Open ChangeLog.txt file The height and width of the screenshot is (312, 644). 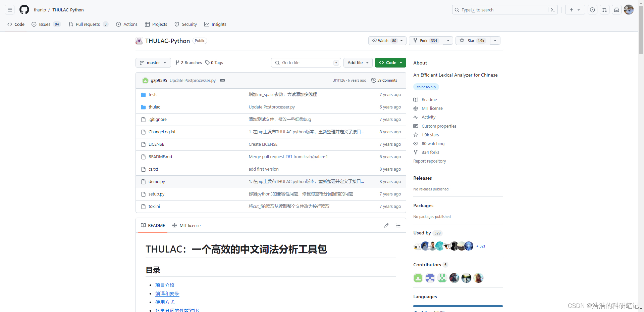tap(162, 132)
